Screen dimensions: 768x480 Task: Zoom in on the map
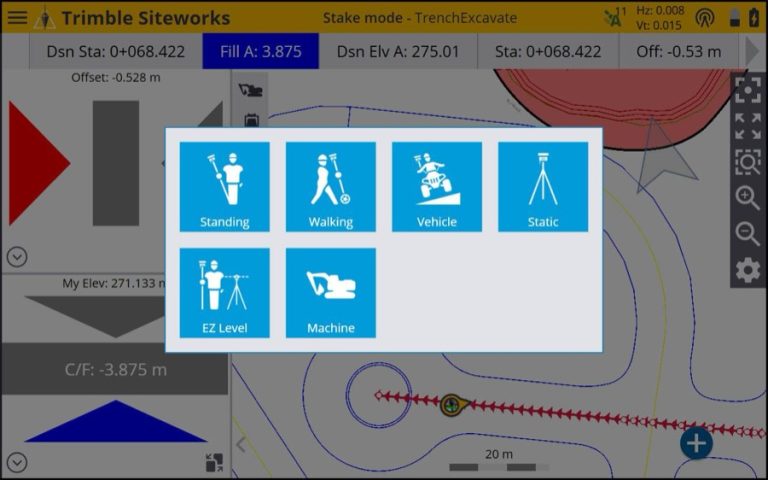coord(748,198)
